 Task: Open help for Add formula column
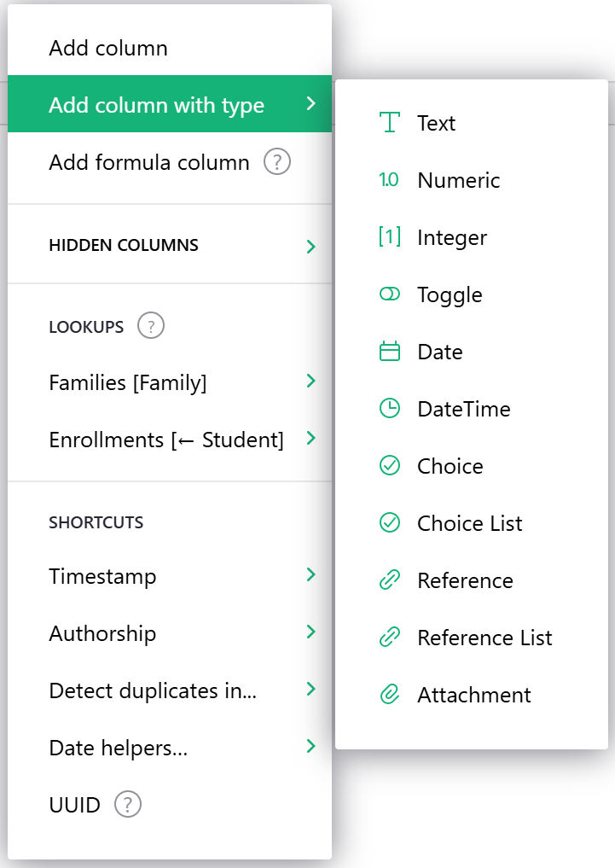pyautogui.click(x=277, y=162)
